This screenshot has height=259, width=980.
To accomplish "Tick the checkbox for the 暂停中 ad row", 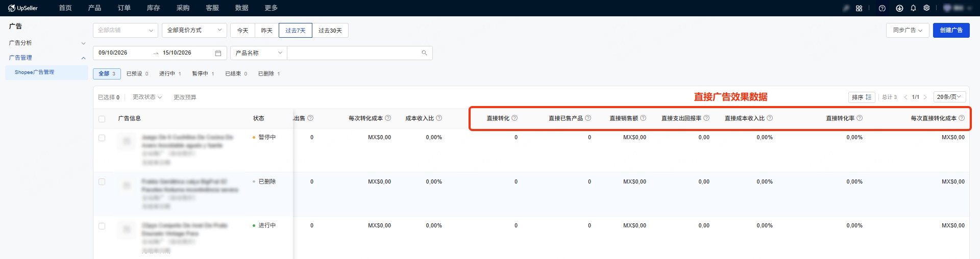I will (x=102, y=138).
